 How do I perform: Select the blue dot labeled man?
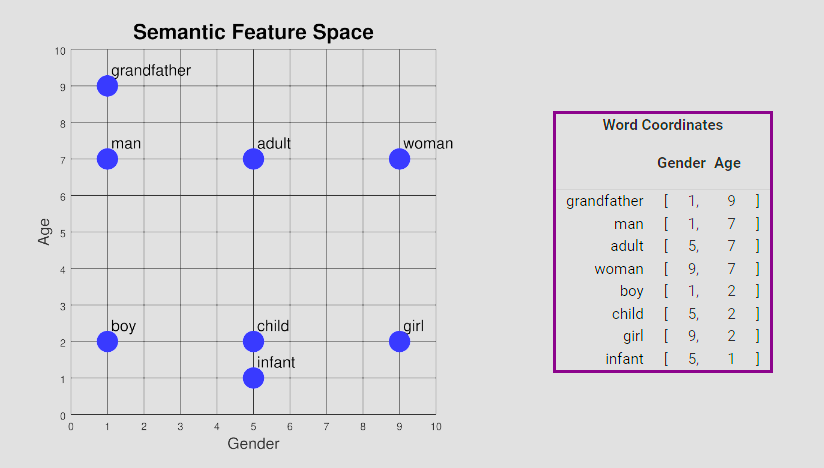[x=107, y=159]
